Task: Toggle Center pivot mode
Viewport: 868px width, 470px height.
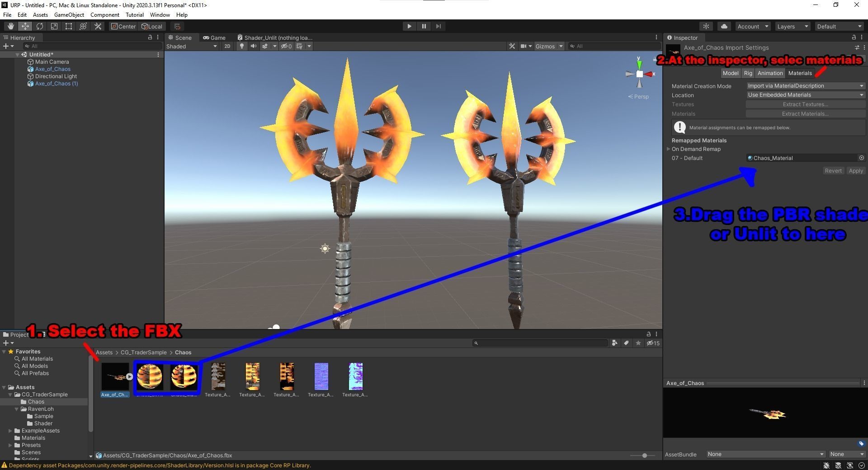Action: pos(123,26)
